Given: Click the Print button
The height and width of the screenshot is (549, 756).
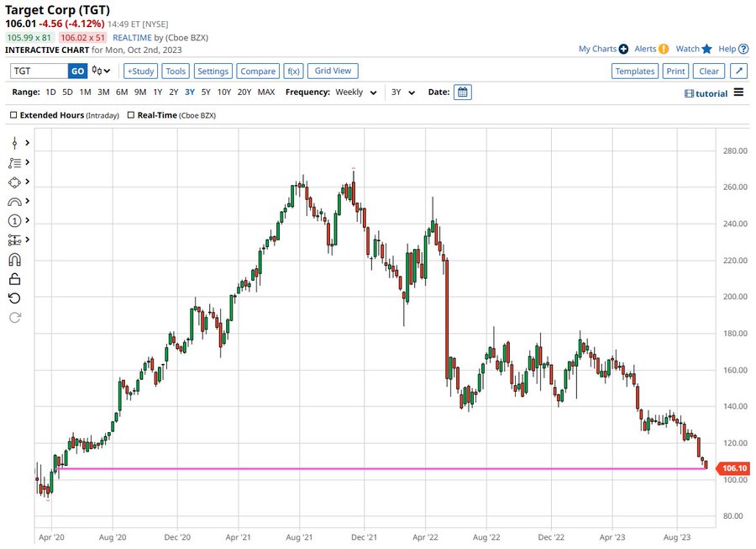Looking at the screenshot, I should click(x=675, y=71).
